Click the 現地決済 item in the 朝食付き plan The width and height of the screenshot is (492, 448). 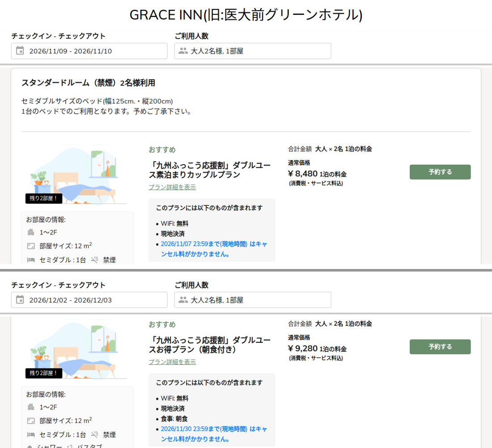[x=173, y=409]
